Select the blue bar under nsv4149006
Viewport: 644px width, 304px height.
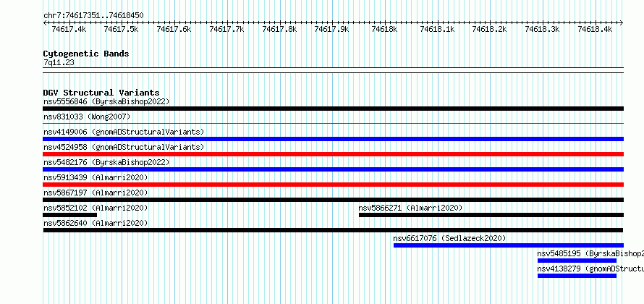334,139
